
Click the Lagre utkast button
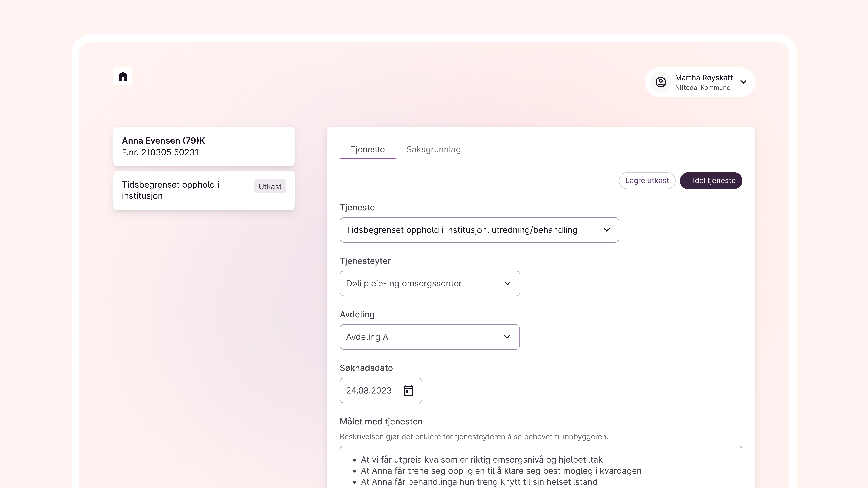(x=647, y=181)
